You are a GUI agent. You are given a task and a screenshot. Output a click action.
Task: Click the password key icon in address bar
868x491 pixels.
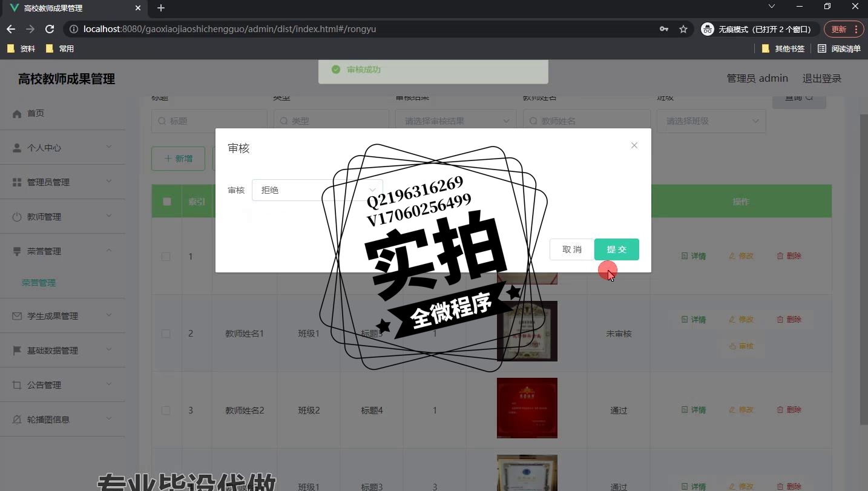click(664, 29)
